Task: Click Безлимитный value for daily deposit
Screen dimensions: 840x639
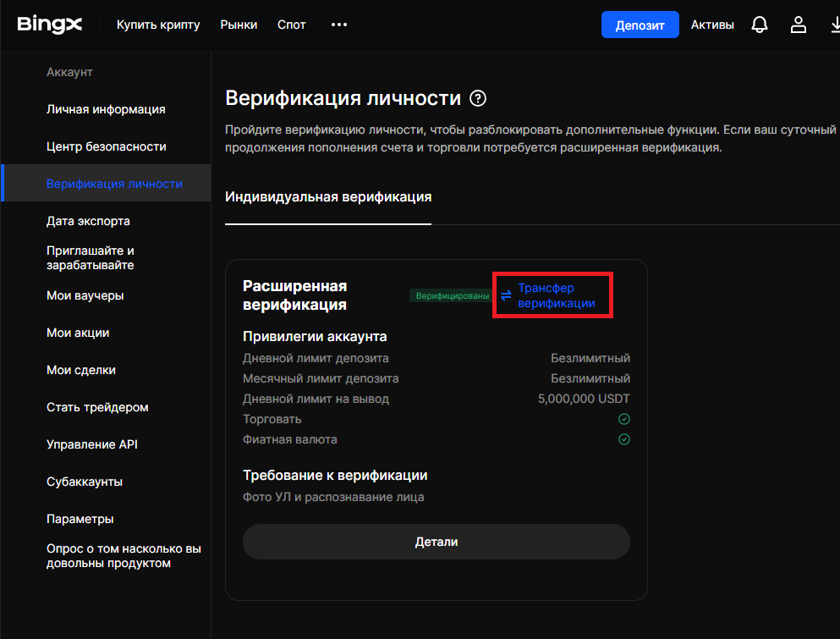Action: coord(590,358)
